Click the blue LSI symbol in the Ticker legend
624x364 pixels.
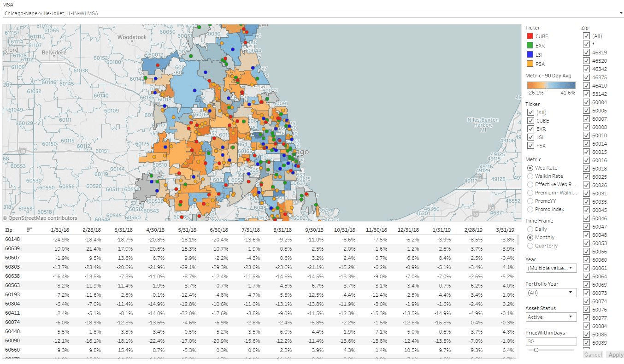[x=529, y=54]
